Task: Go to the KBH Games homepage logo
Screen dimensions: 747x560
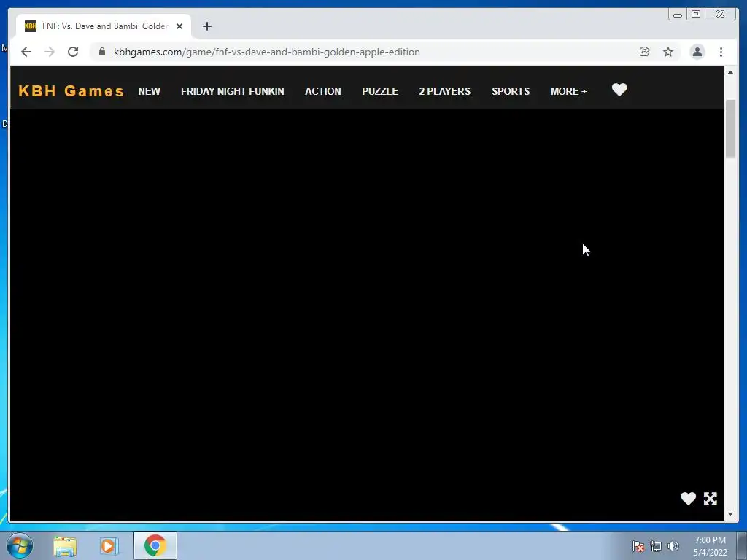Action: (71, 91)
